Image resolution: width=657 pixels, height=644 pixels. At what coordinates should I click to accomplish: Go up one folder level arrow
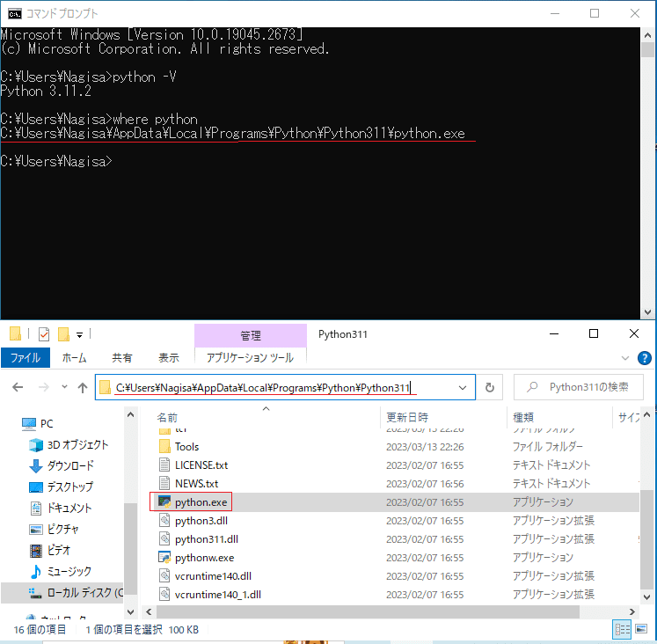[x=83, y=388]
